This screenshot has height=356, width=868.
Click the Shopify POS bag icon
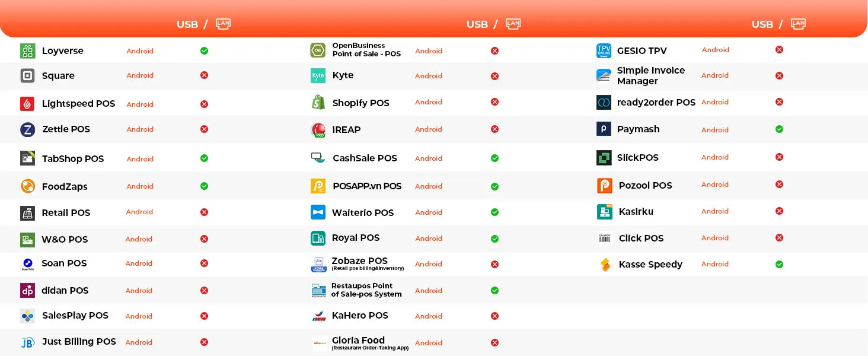click(x=318, y=103)
